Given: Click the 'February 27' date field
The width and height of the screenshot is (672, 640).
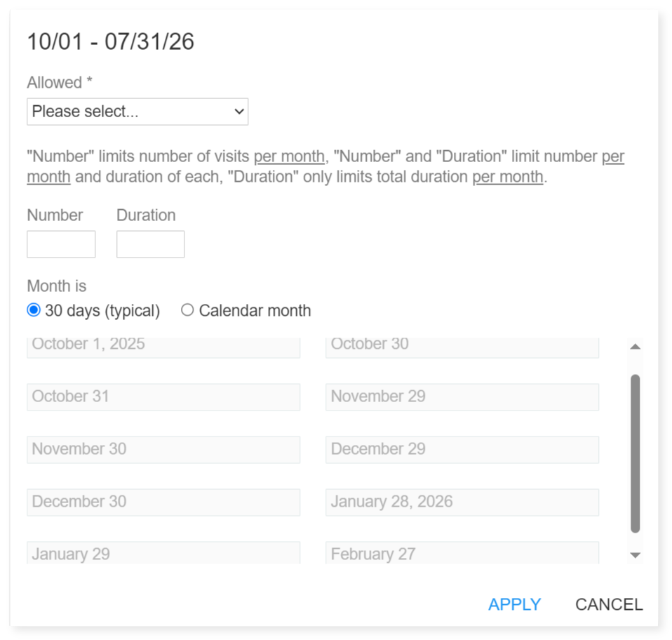Looking at the screenshot, I should pyautogui.click(x=462, y=554).
